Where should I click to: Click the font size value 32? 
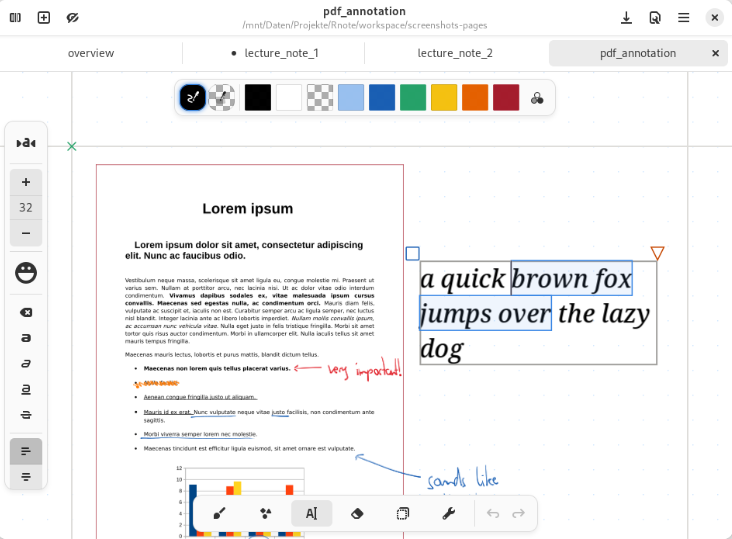26,208
